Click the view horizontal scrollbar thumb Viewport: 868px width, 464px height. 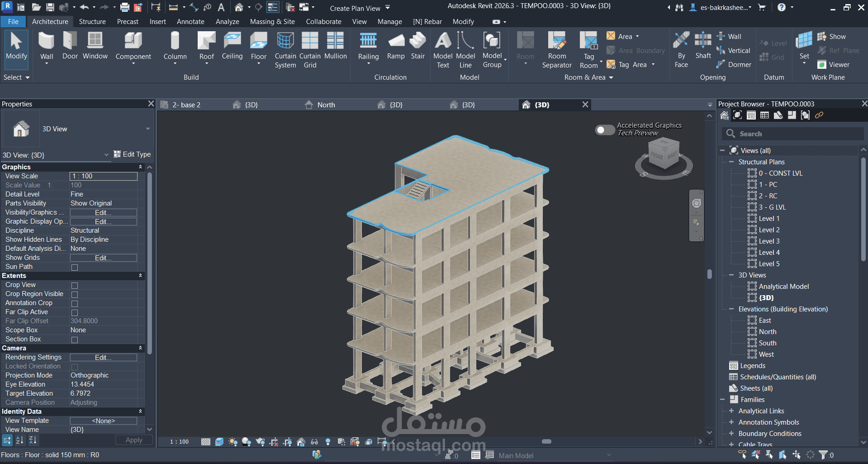point(546,441)
